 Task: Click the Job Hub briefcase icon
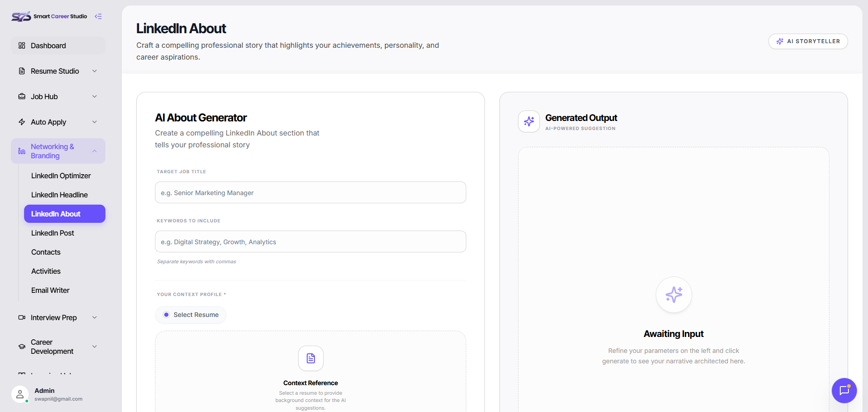click(x=22, y=96)
